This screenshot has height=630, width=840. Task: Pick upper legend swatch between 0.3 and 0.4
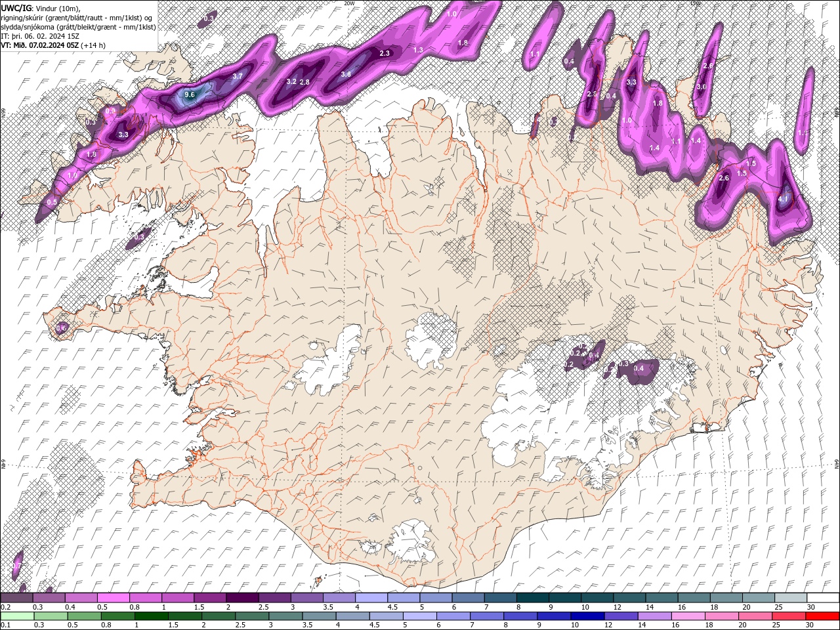(49, 598)
